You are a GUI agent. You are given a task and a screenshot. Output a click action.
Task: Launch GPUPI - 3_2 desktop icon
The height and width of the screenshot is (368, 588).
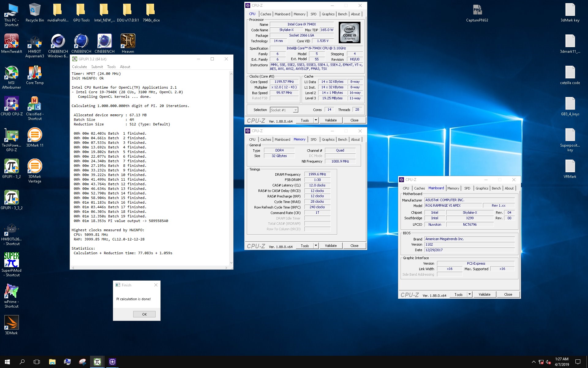click(11, 169)
